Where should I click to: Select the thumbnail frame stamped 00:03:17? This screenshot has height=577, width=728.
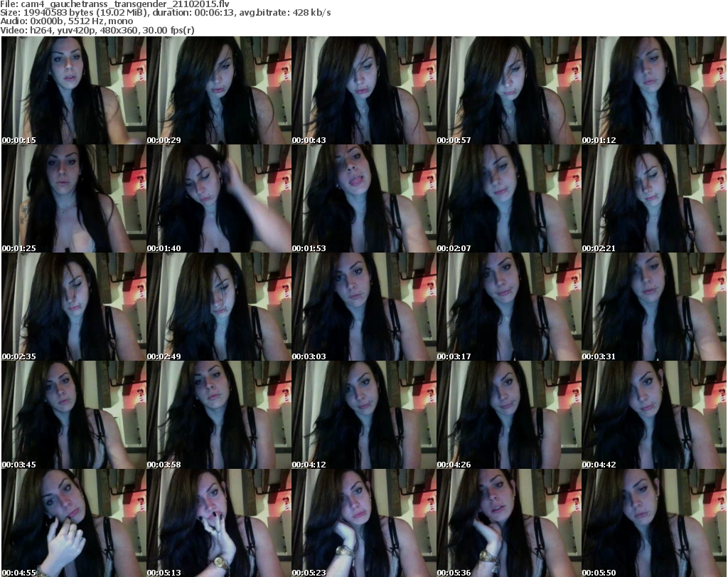pyautogui.click(x=509, y=307)
